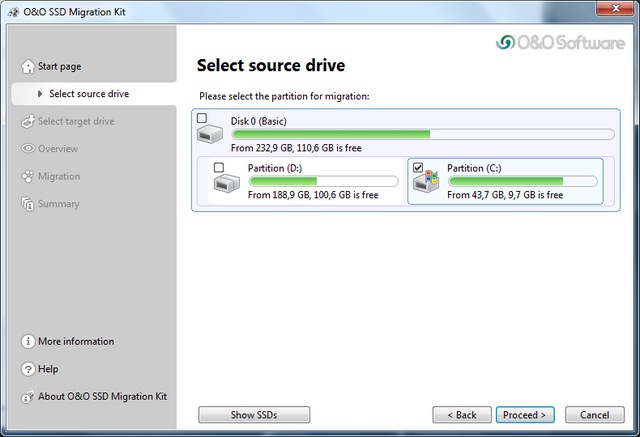The image size is (640, 437).
Task: Click the Partition (D:) label
Action: (275, 168)
